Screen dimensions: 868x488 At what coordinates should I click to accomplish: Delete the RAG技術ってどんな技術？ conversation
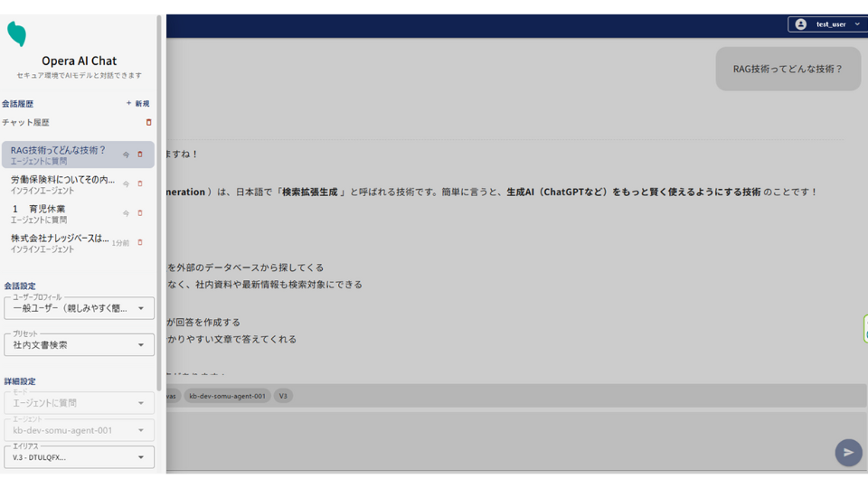click(x=140, y=155)
